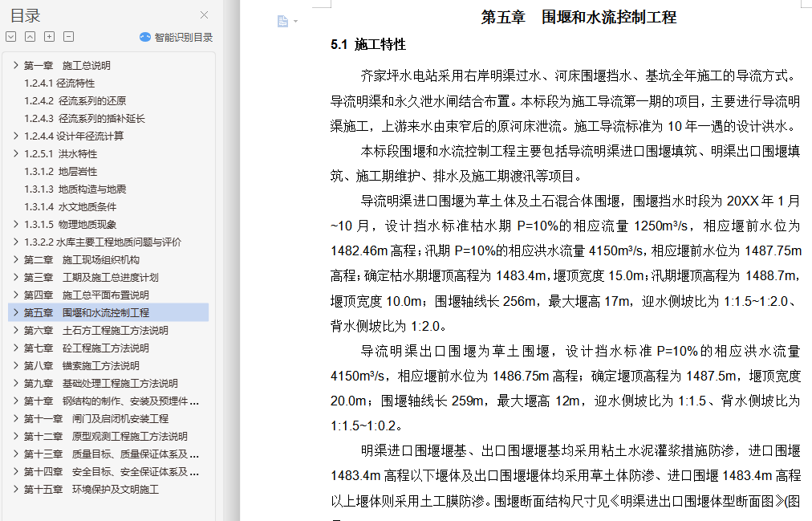Select 1.2.4.4 设计年径流计算 entry

[74, 136]
